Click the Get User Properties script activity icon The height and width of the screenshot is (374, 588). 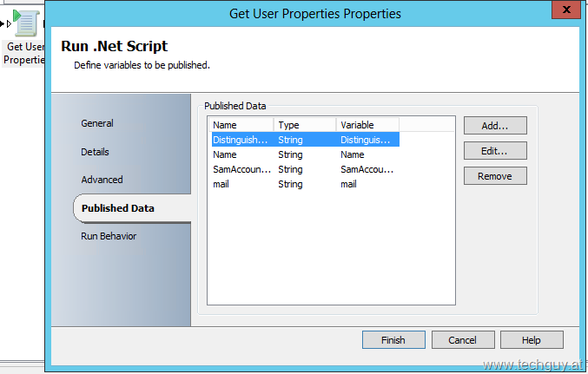click(25, 23)
